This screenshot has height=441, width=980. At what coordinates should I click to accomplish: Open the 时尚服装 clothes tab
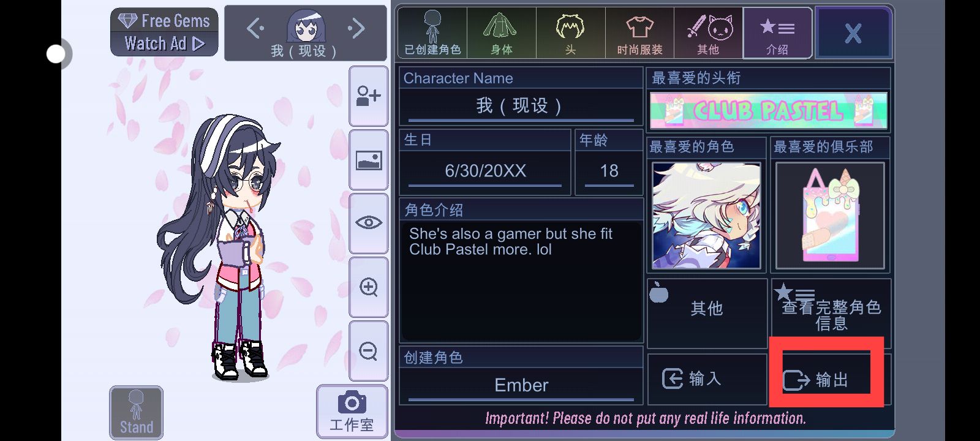coord(639,33)
